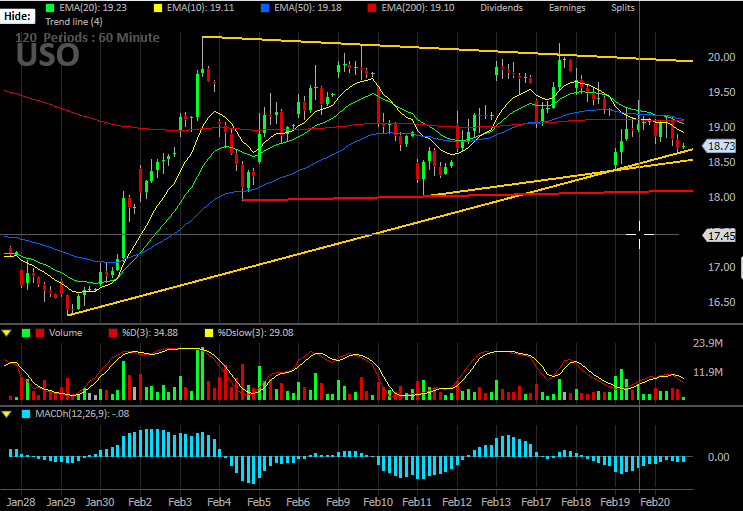Click the Feb20 date label
Image resolution: width=743 pixels, height=511 pixels.
[x=655, y=502]
